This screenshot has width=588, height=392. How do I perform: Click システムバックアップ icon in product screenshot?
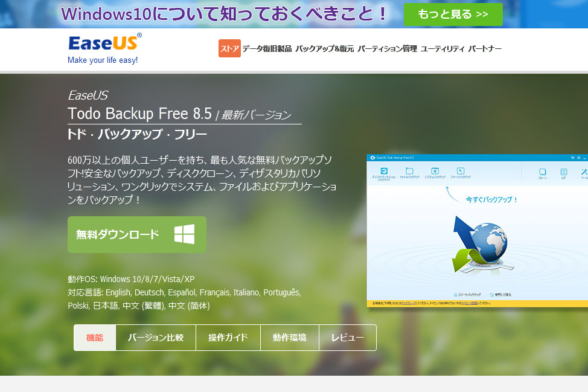[435, 171]
